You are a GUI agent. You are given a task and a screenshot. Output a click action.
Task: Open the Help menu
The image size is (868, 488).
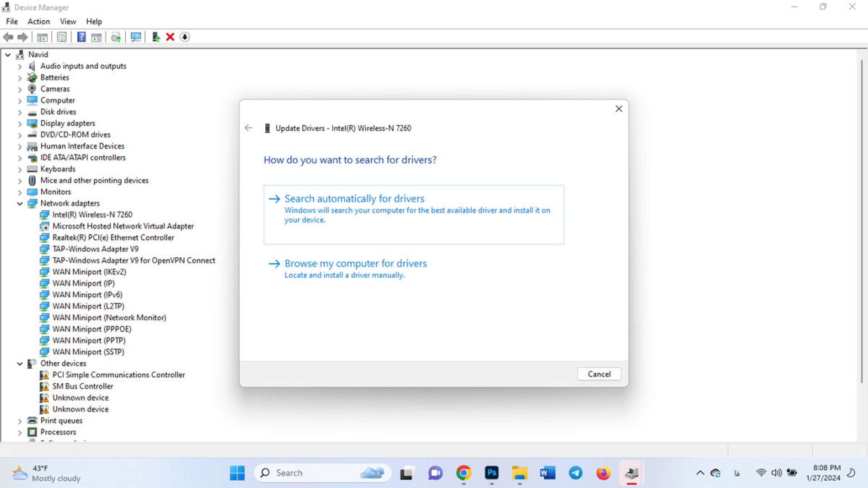[x=94, y=21]
